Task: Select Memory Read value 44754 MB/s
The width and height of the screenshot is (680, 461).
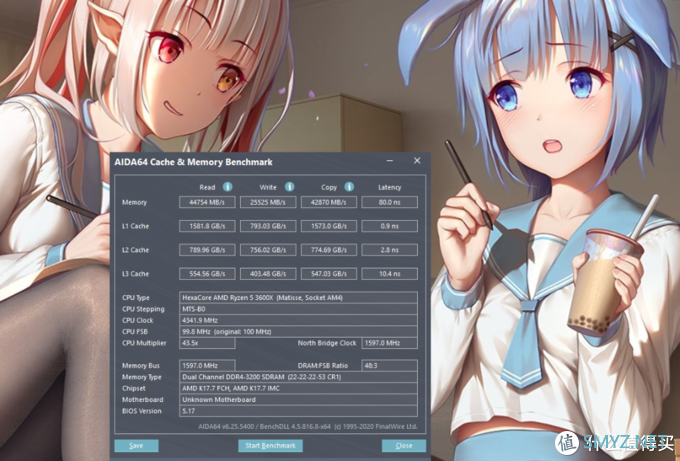Action: (207, 202)
